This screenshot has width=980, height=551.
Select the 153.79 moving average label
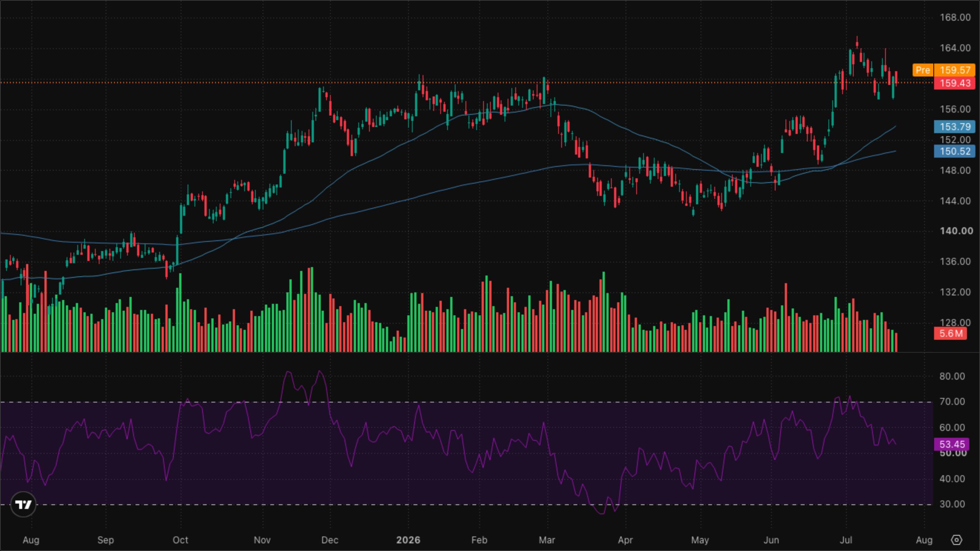[x=955, y=127]
